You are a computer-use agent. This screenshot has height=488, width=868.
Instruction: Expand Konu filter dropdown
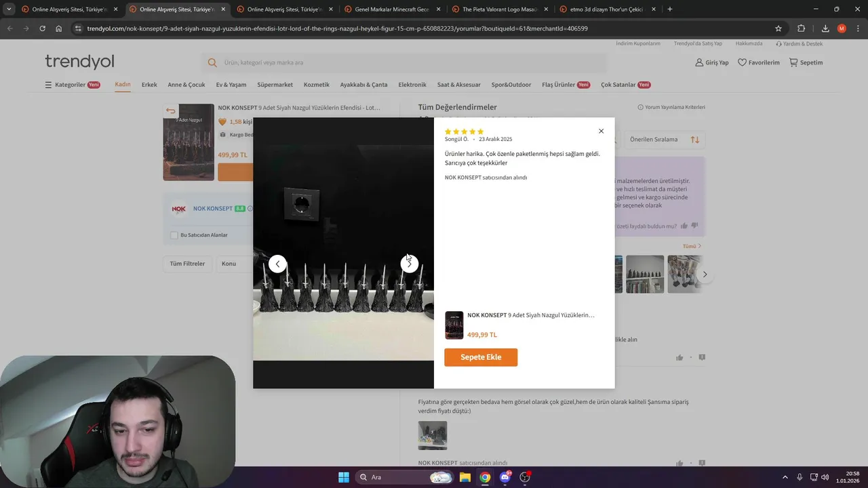coord(234,264)
